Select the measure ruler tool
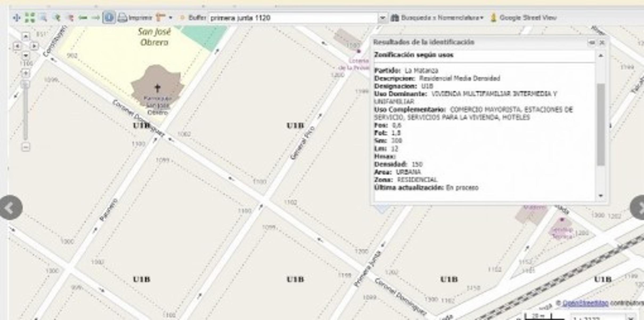644x320 pixels. pyautogui.click(x=161, y=18)
